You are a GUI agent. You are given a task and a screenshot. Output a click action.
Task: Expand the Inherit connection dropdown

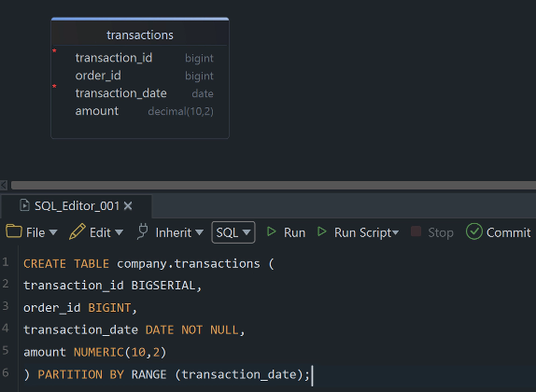point(199,232)
